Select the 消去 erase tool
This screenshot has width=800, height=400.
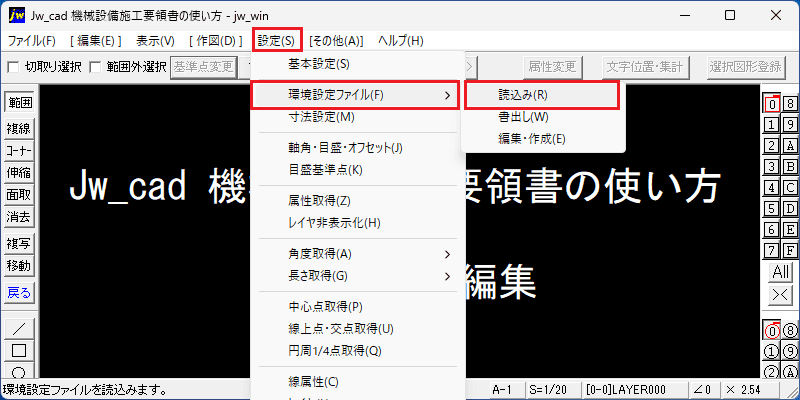click(x=19, y=217)
